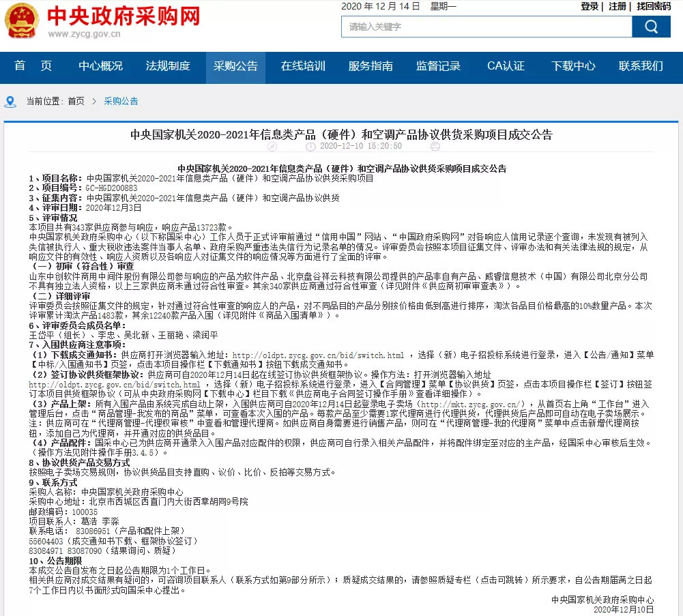Open 联系我们 contact page

click(x=641, y=66)
